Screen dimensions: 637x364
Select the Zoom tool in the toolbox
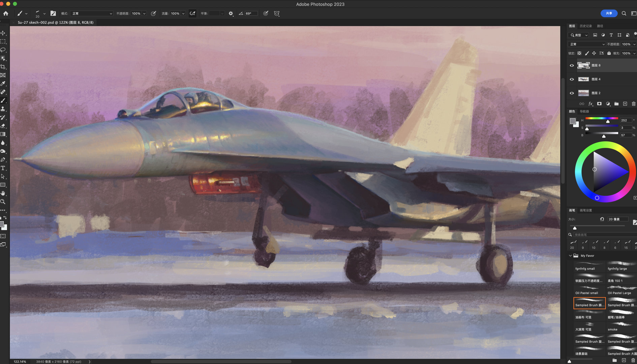[x=3, y=202]
